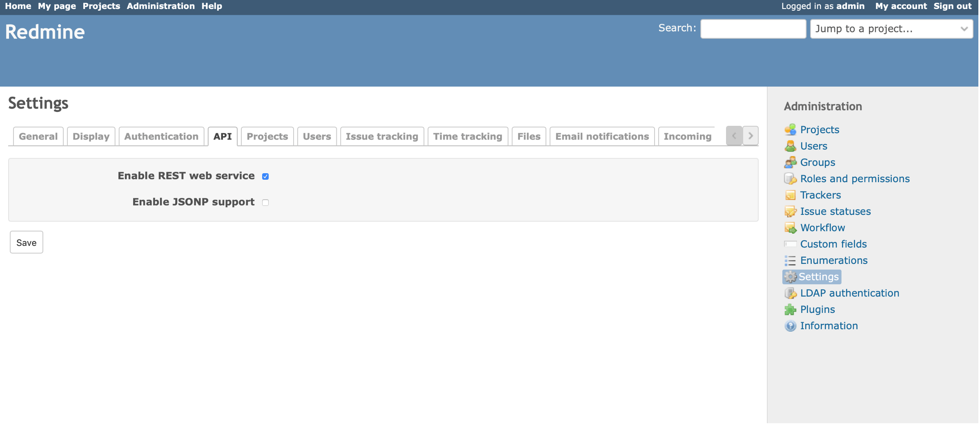Click the Projects icon in Administration sidebar
The width and height of the screenshot is (980, 424).
click(790, 129)
